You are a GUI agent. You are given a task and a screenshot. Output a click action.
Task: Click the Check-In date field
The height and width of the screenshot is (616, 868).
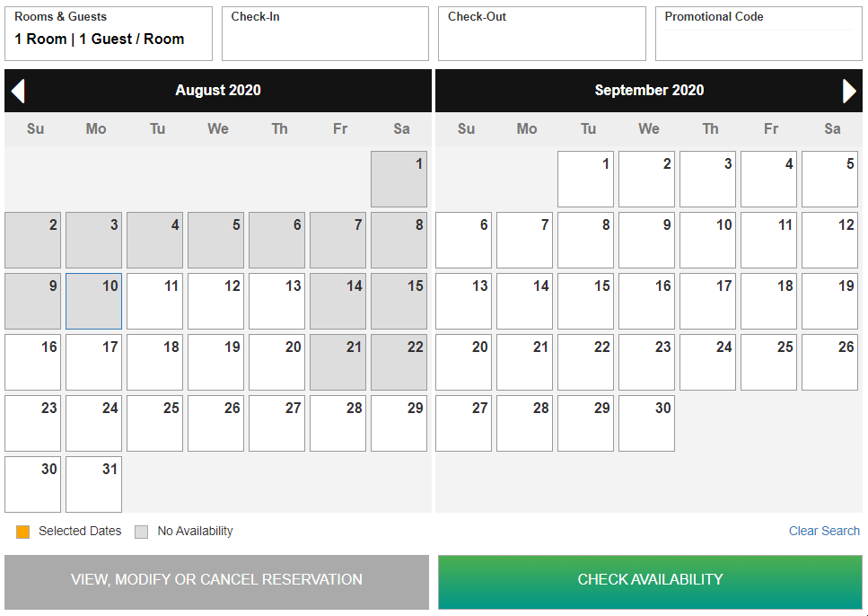click(325, 34)
